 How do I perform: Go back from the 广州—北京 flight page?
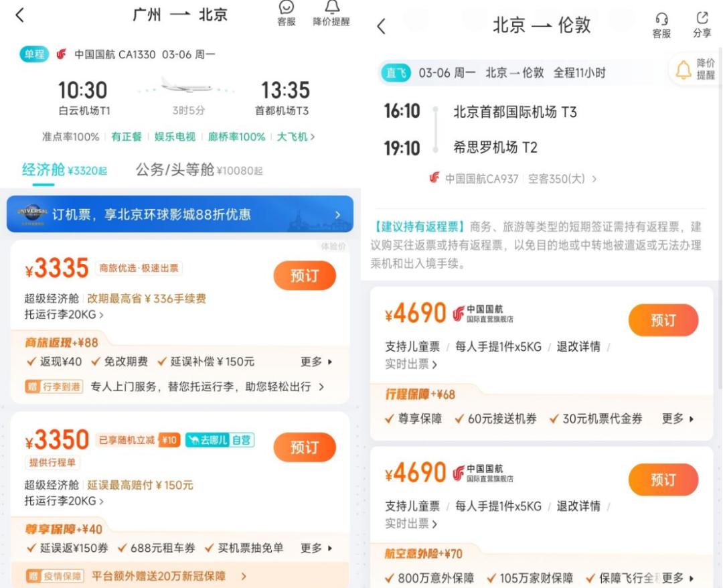[x=20, y=15]
